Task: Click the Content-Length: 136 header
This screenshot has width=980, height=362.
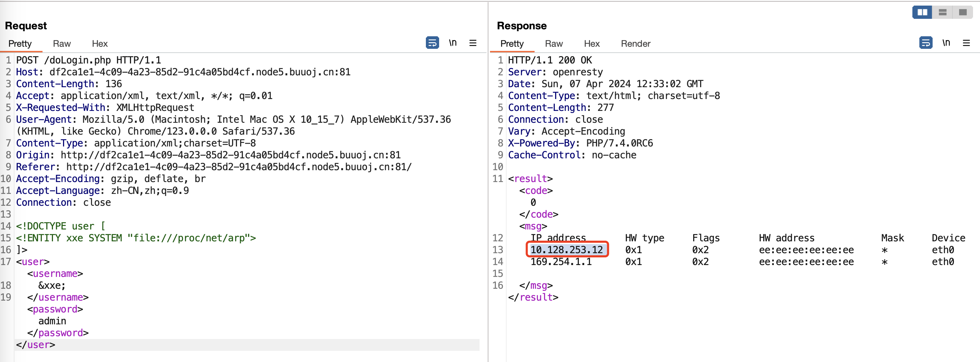Action: click(69, 84)
